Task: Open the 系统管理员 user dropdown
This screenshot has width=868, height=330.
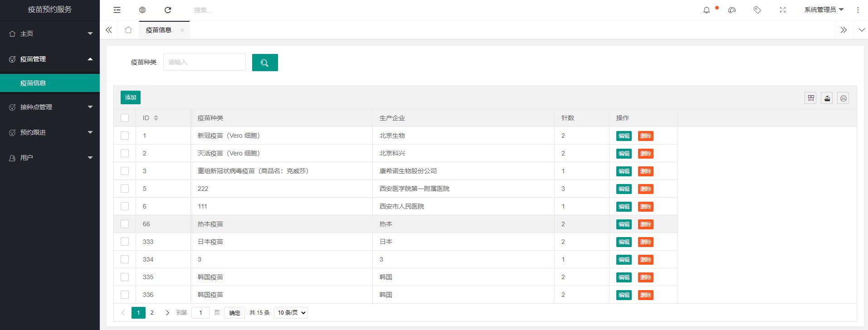Action: tap(824, 10)
